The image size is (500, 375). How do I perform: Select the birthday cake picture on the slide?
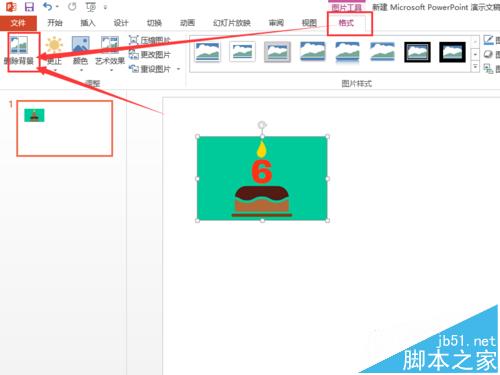click(x=262, y=178)
